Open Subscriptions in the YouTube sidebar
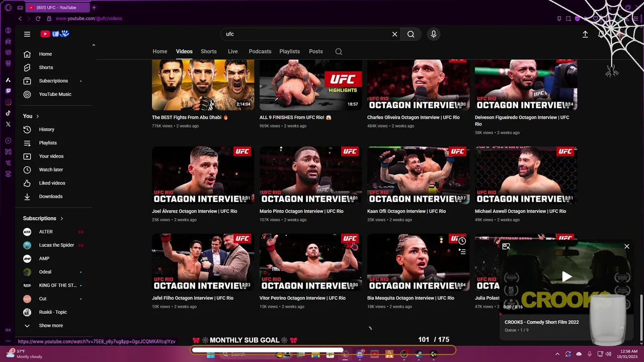Screen dimensions: 644x362 pos(56,81)
